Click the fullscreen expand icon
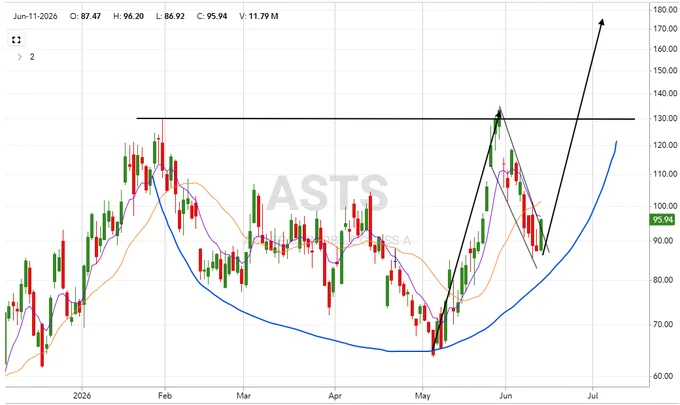The image size is (680, 405). 16,40
